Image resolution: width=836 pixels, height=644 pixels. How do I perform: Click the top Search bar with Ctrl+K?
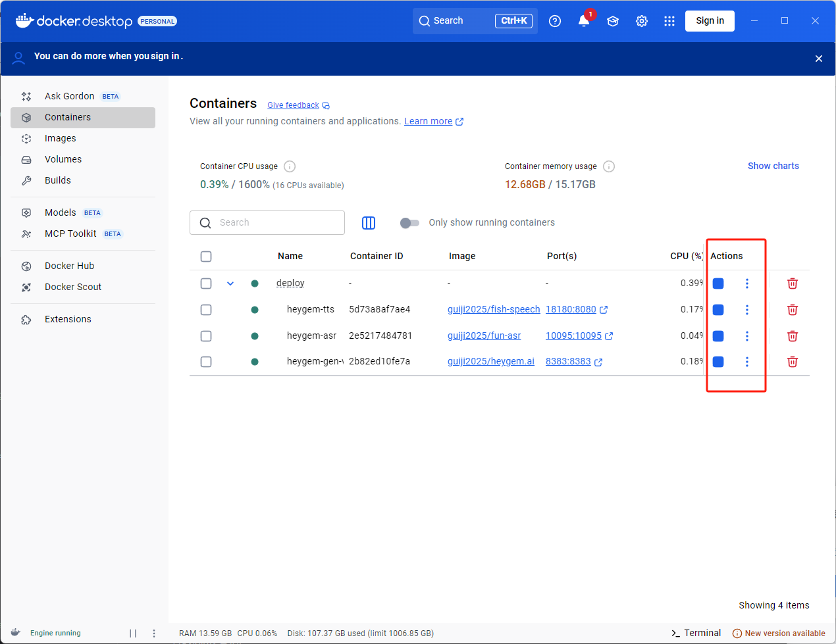pos(475,21)
